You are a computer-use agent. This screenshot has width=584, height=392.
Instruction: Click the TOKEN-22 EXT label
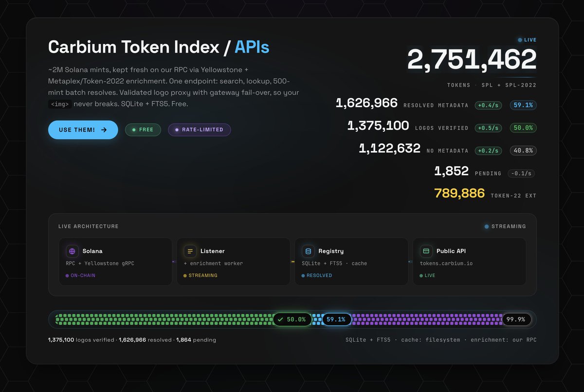(x=513, y=196)
